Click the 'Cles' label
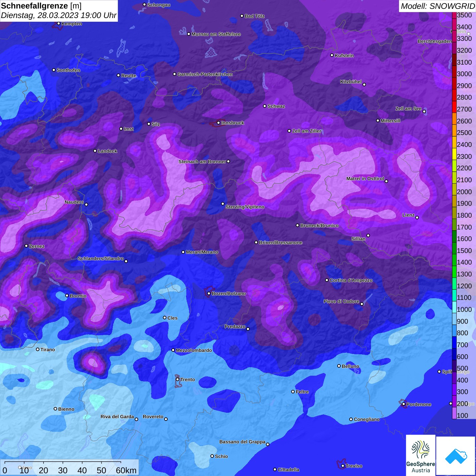 [x=172, y=318]
